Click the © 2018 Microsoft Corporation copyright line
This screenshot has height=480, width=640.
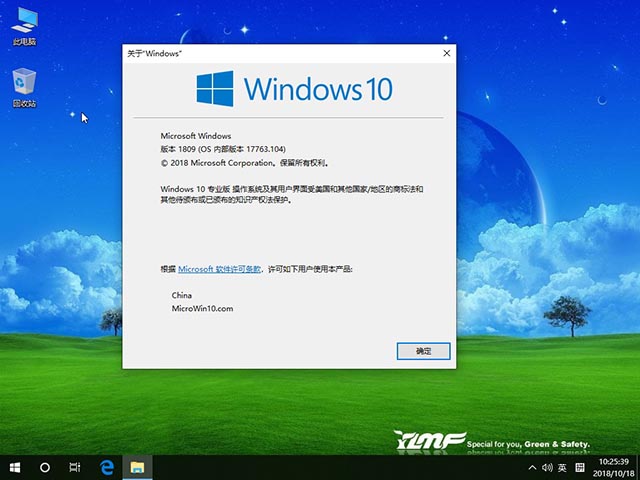[245, 163]
